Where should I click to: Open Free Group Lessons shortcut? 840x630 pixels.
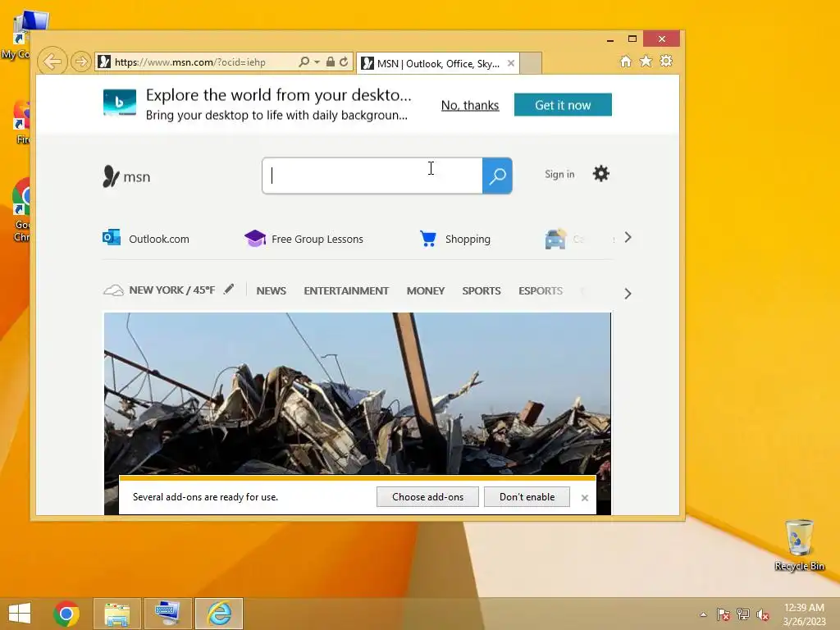click(304, 239)
